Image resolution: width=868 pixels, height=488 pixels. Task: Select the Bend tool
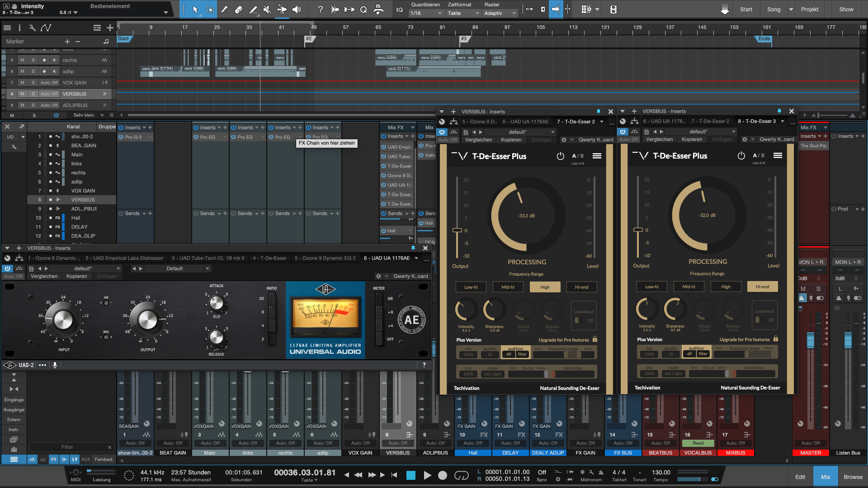tap(282, 9)
